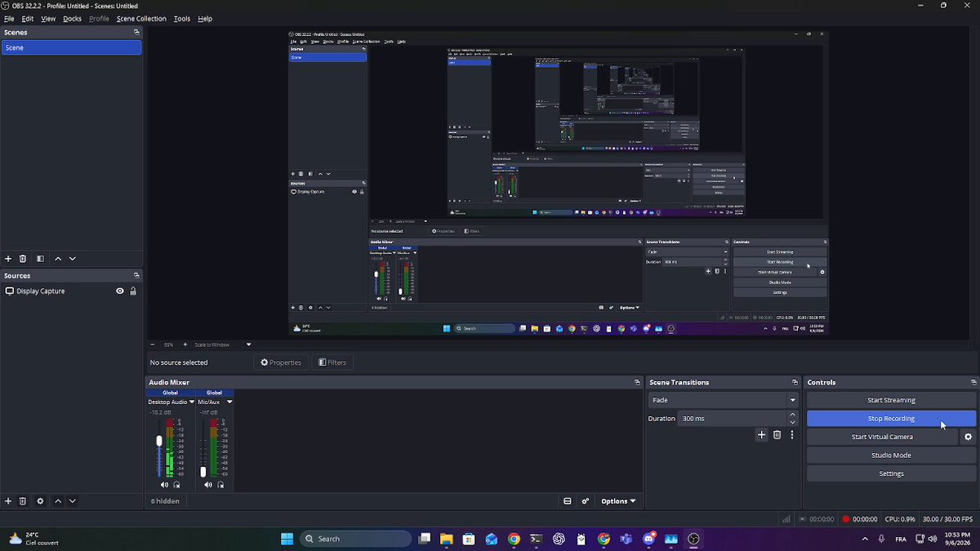This screenshot has width=980, height=551.
Task: Delete the scene transition with trash icon
Action: [x=777, y=435]
